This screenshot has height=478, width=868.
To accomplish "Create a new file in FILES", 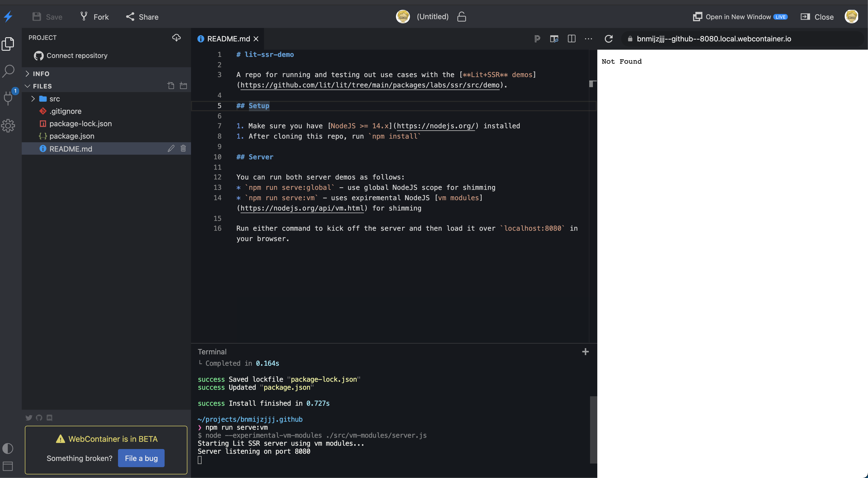I will pos(171,86).
